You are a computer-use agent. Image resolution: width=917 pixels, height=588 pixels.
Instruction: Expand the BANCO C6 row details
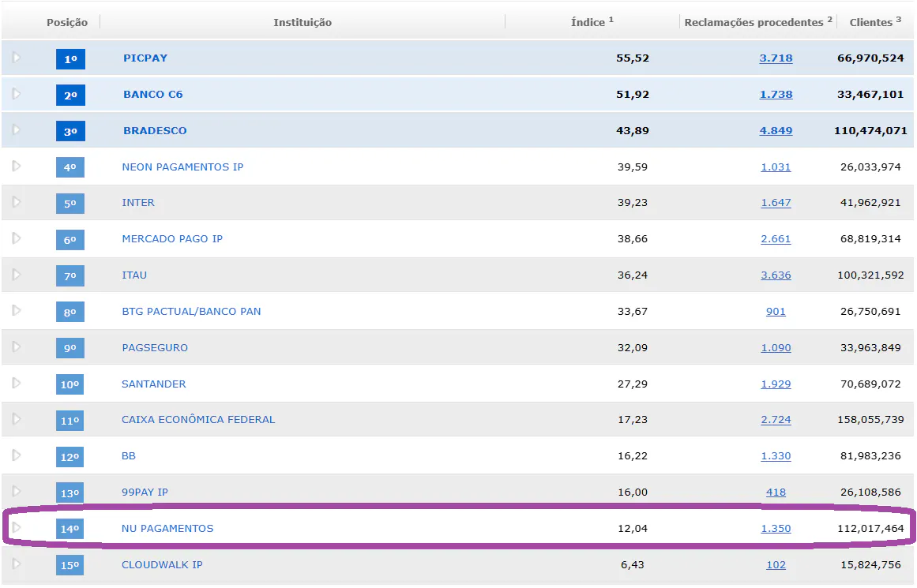click(x=17, y=94)
